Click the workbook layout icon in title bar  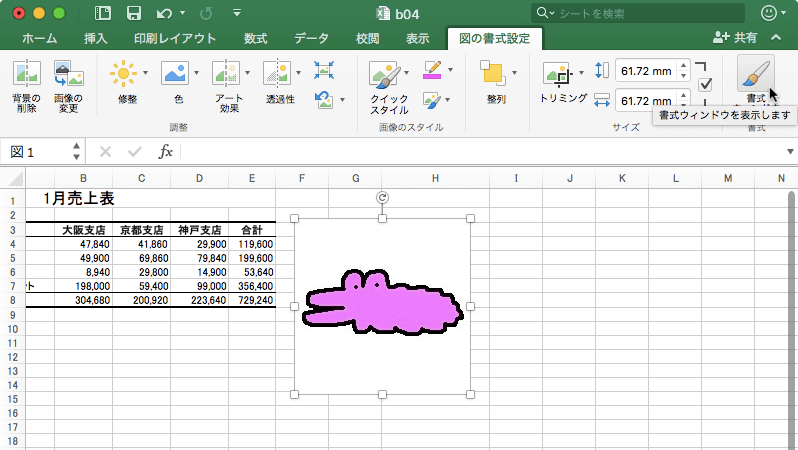click(102, 13)
